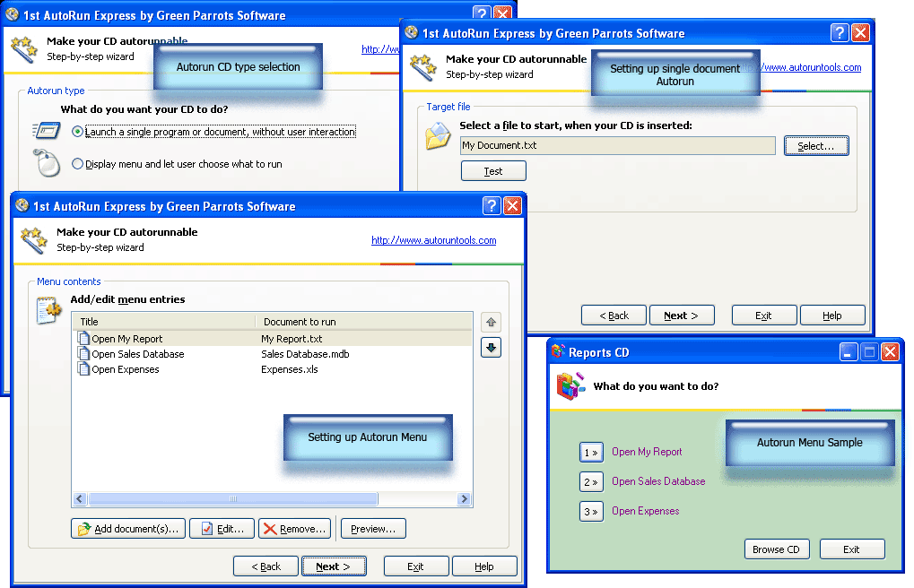
Task: Click the document icon beside 'Open Expenses'
Action: [83, 369]
